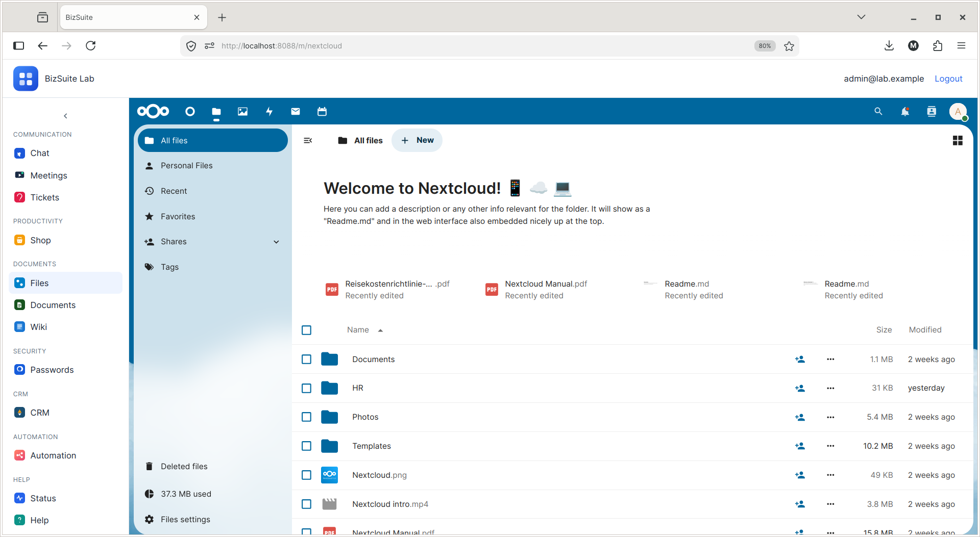Image resolution: width=980 pixels, height=537 pixels.
Task: Share the Photos folder
Action: 800,417
